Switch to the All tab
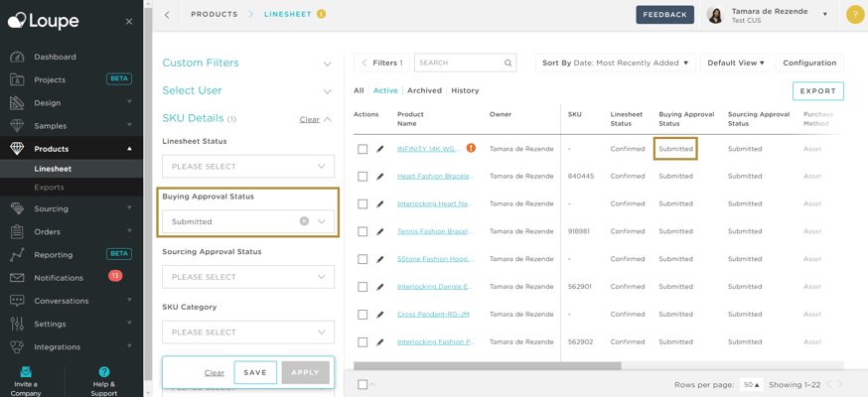The width and height of the screenshot is (868, 397). pyautogui.click(x=359, y=90)
